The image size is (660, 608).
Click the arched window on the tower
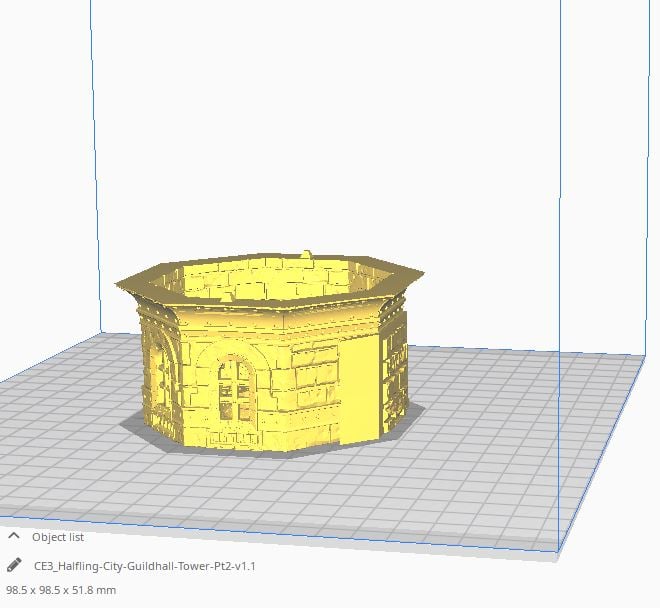coord(235,388)
